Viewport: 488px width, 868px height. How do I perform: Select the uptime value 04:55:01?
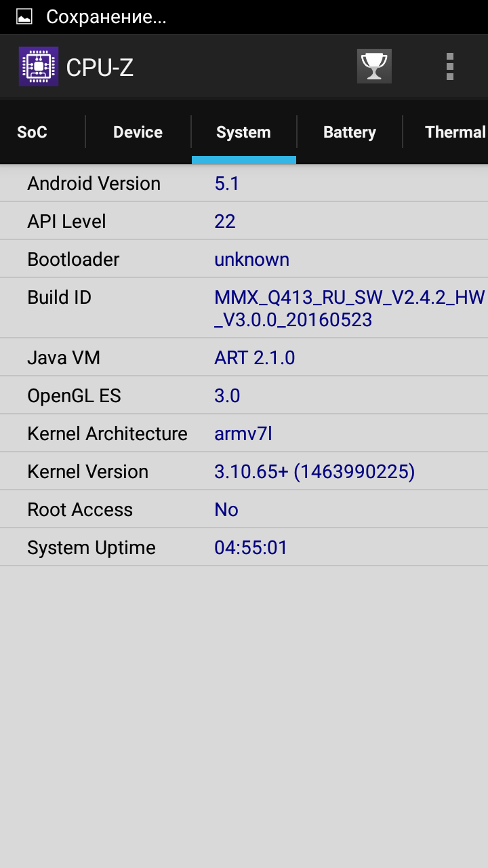coord(251,547)
